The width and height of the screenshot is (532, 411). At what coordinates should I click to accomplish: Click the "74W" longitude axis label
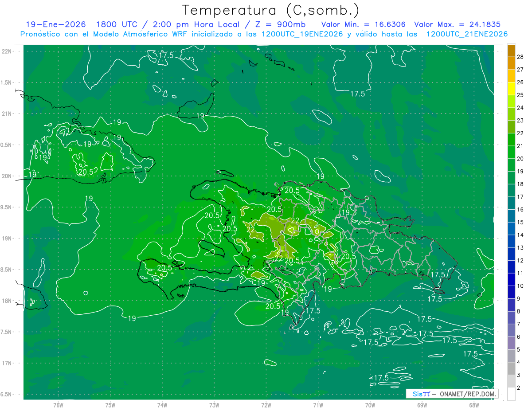(162, 405)
